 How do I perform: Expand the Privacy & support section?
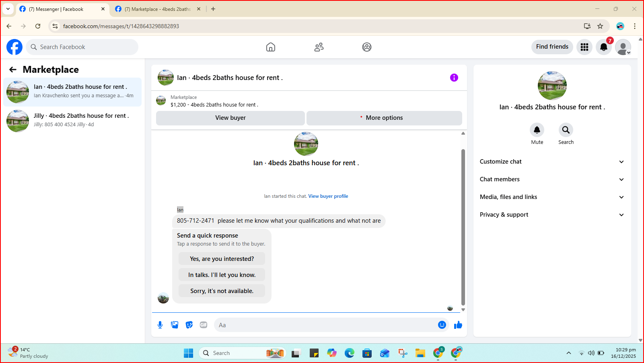pyautogui.click(x=552, y=215)
